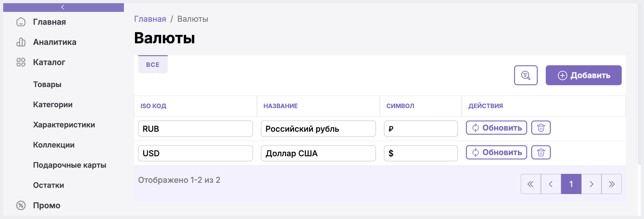
Task: Click Обновить for the USD row
Action: [x=496, y=152]
